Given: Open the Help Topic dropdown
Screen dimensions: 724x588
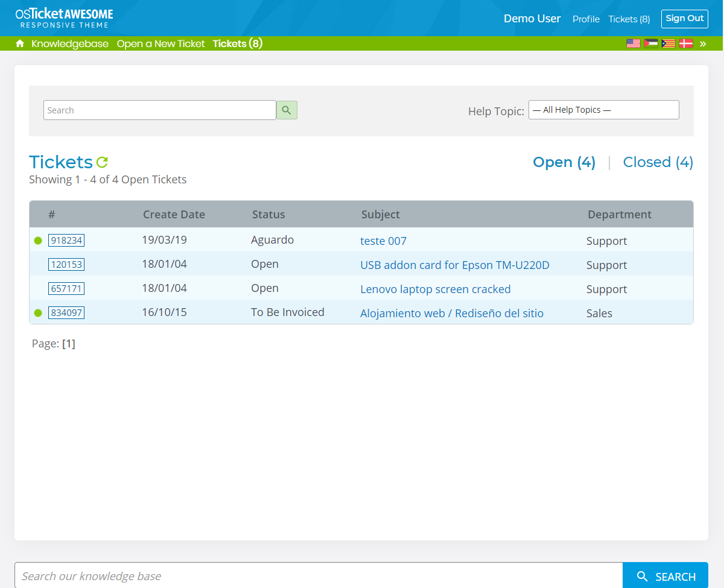Looking at the screenshot, I should pyautogui.click(x=603, y=110).
